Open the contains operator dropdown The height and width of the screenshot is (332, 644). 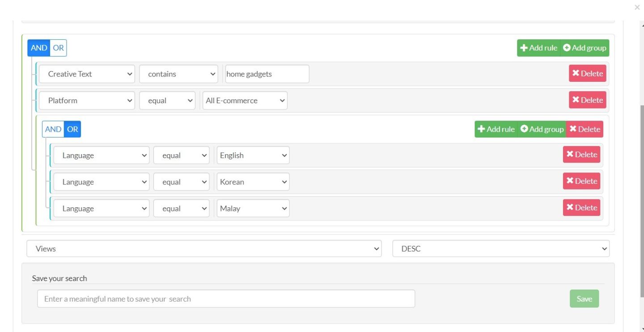pos(178,74)
